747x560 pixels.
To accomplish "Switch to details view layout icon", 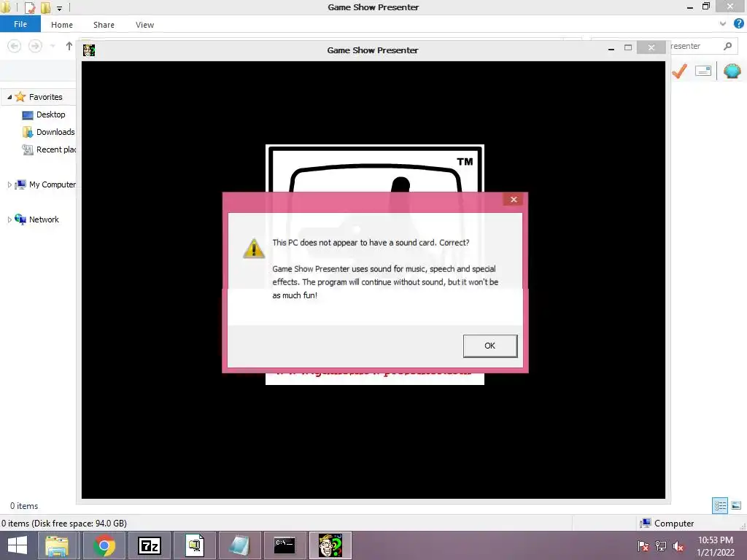I will [x=720, y=505].
